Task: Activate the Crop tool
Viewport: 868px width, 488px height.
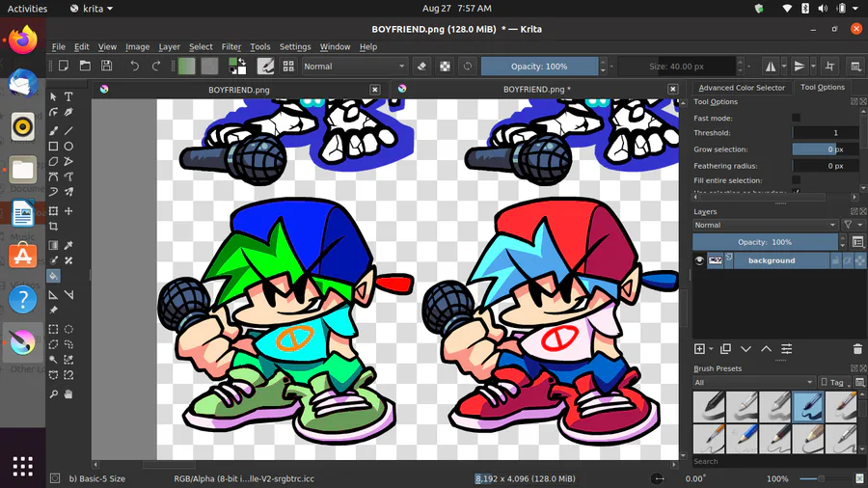Action: pos(53,227)
